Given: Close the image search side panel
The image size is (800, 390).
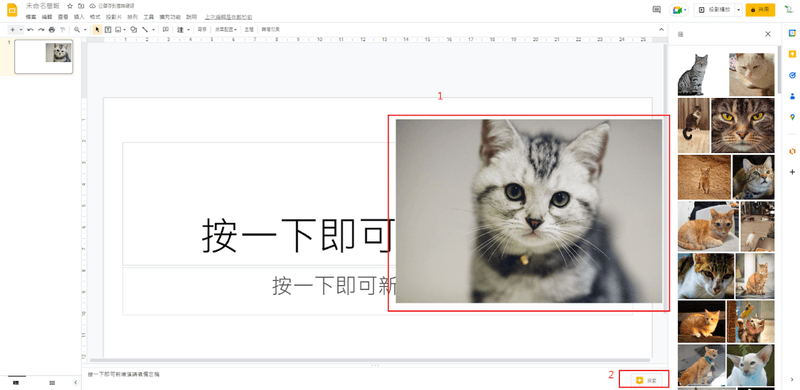Looking at the screenshot, I should (x=768, y=34).
